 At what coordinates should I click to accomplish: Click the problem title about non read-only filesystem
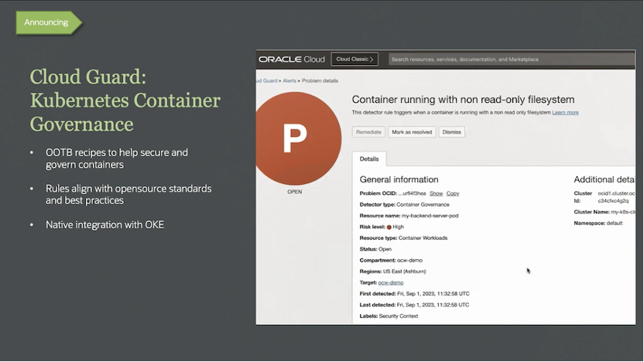(x=463, y=99)
